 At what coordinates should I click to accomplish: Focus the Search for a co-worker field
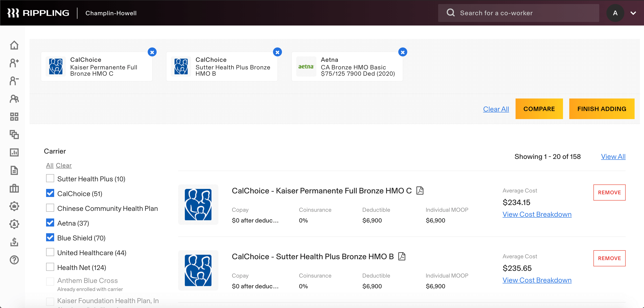[518, 13]
